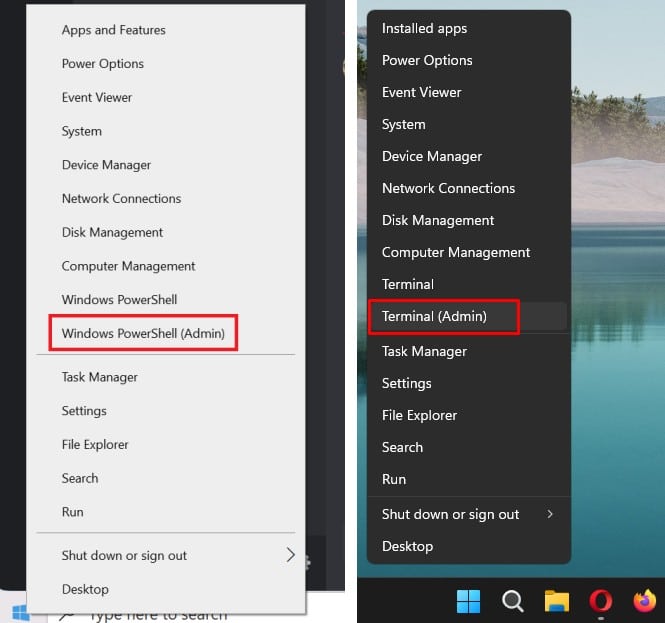Select System in the dark Windows 11 menu
The width and height of the screenshot is (665, 623).
coord(468,124)
